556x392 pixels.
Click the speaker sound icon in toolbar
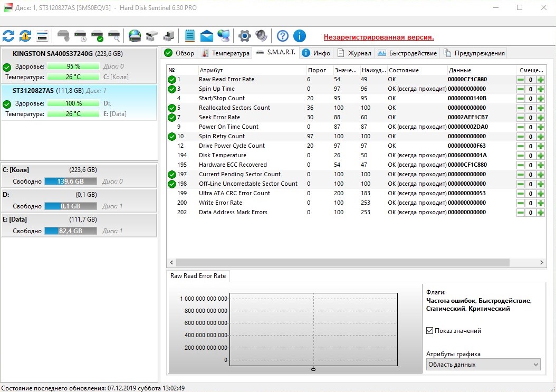click(x=261, y=36)
